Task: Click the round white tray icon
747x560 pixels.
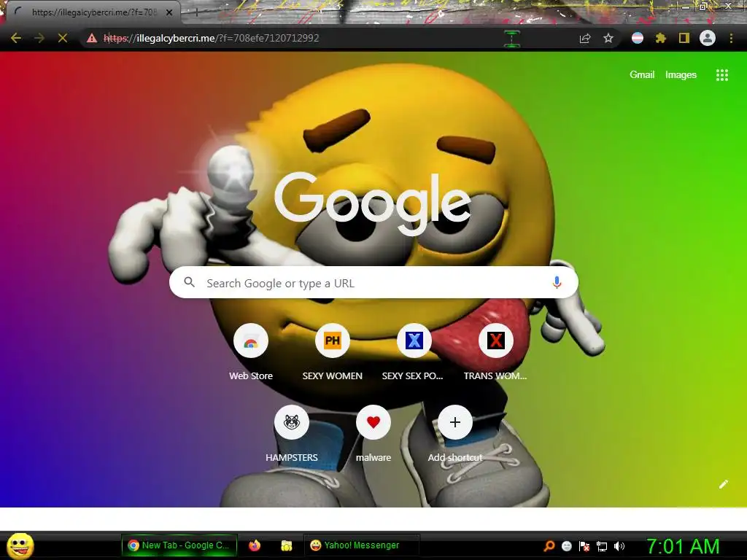Action: pos(566,546)
